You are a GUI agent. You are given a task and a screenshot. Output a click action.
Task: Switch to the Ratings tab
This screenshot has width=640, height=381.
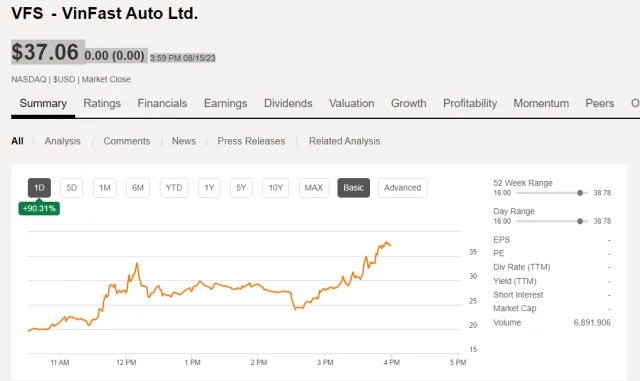tap(102, 103)
